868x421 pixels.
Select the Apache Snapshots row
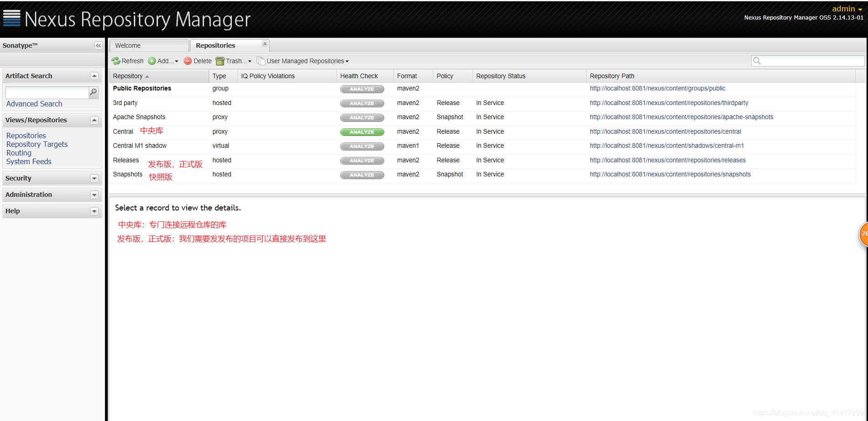482,118
